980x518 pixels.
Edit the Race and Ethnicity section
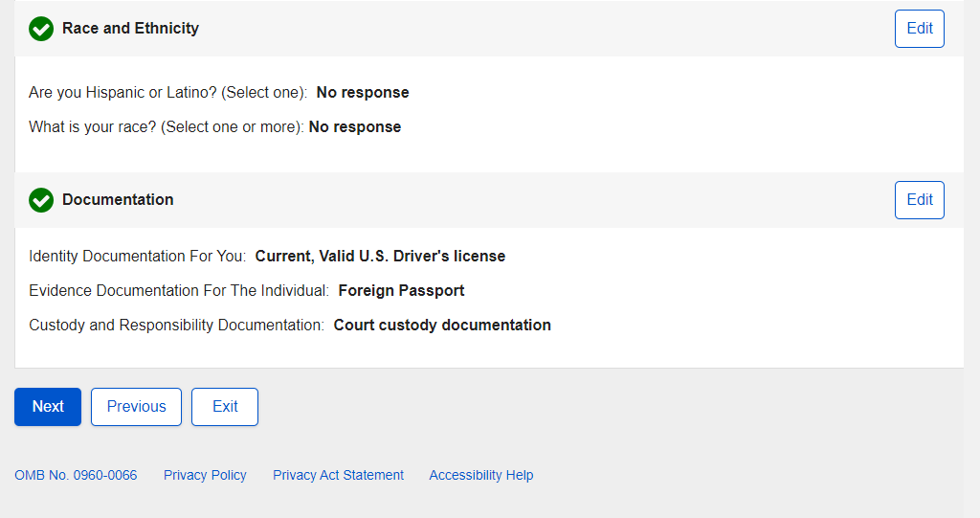(919, 29)
